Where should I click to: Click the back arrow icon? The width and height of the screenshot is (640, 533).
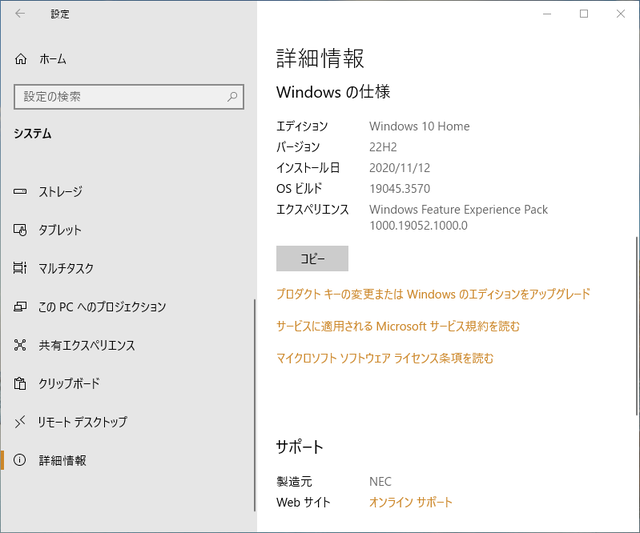pos(20,14)
